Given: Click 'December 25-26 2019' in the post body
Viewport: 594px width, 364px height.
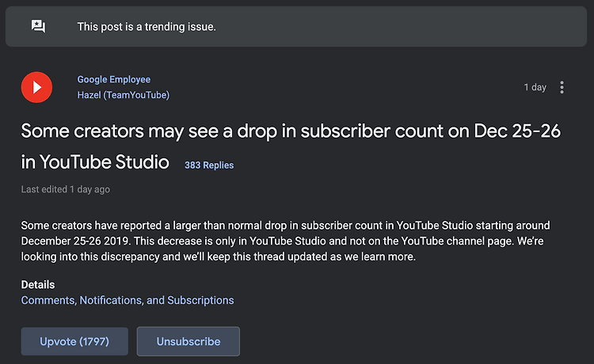Looking at the screenshot, I should 75,241.
